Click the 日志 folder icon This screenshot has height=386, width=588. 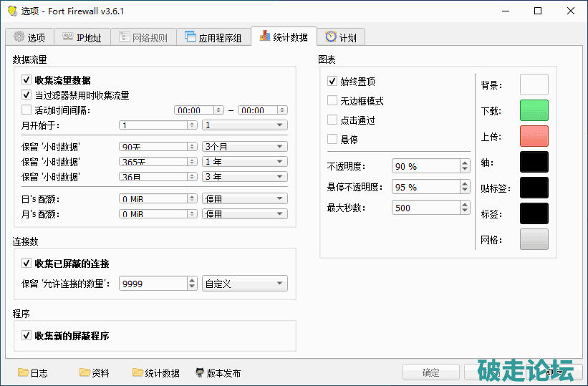(23, 372)
